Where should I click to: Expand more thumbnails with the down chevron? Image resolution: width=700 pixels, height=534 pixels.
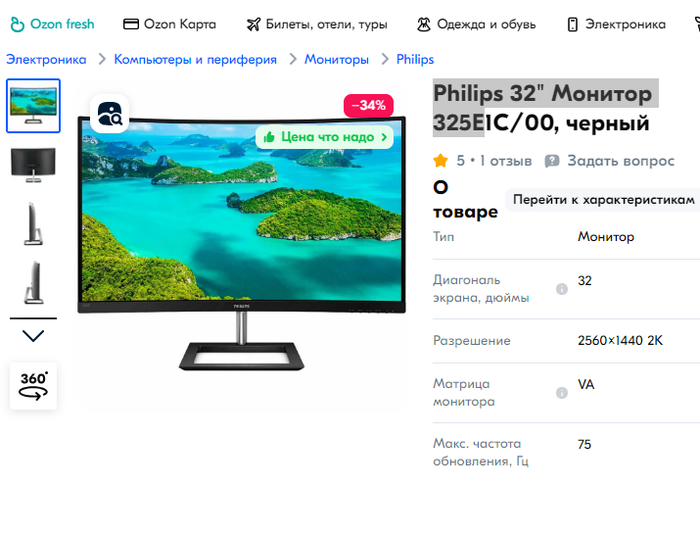pos(33,336)
